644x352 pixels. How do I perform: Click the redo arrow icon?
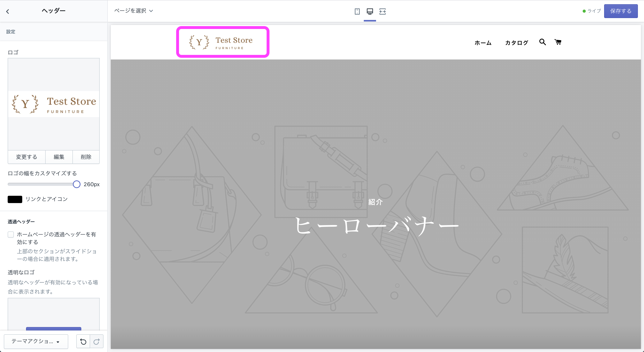(96, 341)
